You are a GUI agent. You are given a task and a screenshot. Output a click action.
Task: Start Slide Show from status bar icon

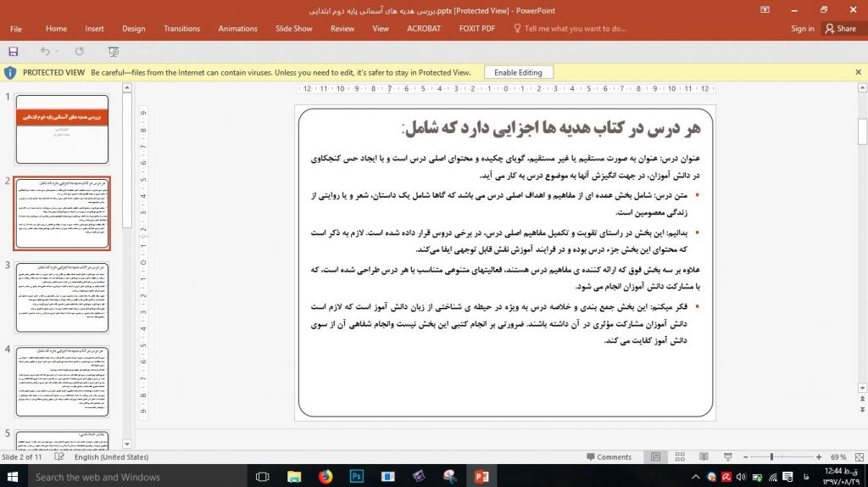tap(726, 457)
